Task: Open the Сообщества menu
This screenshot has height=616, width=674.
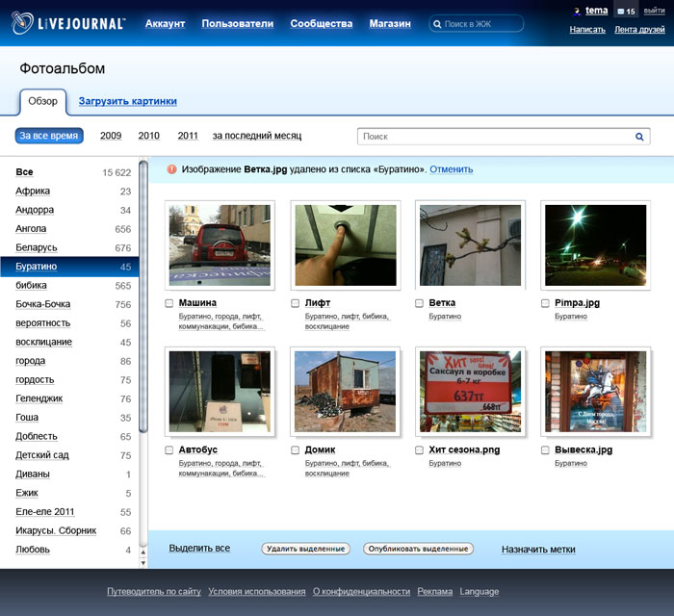Action: point(321,23)
